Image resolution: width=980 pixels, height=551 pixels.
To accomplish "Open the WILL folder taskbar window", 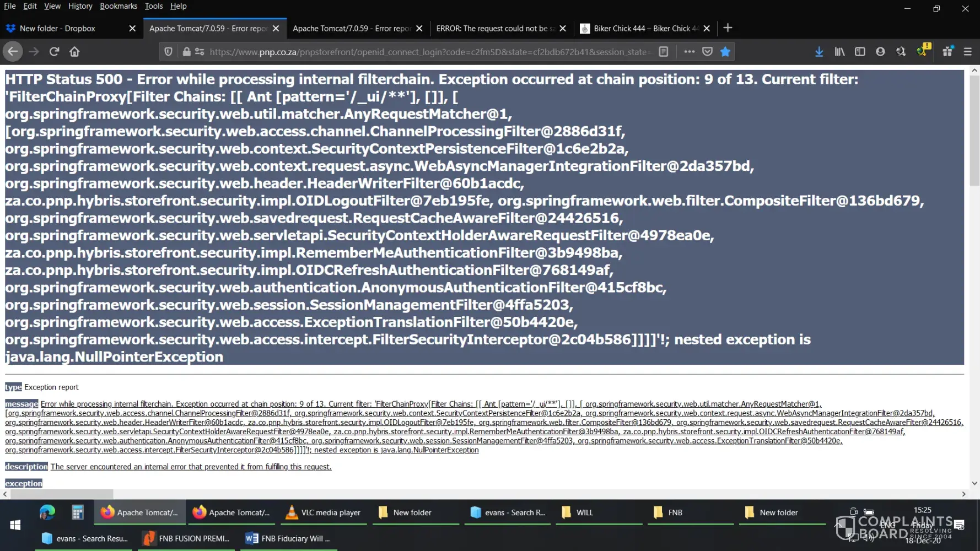I will point(599,512).
